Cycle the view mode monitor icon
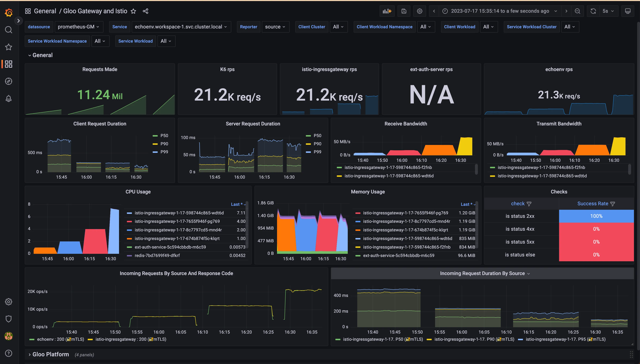 point(628,11)
